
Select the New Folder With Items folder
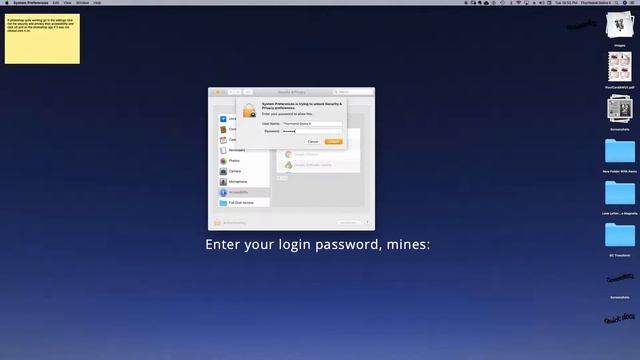pyautogui.click(x=620, y=151)
